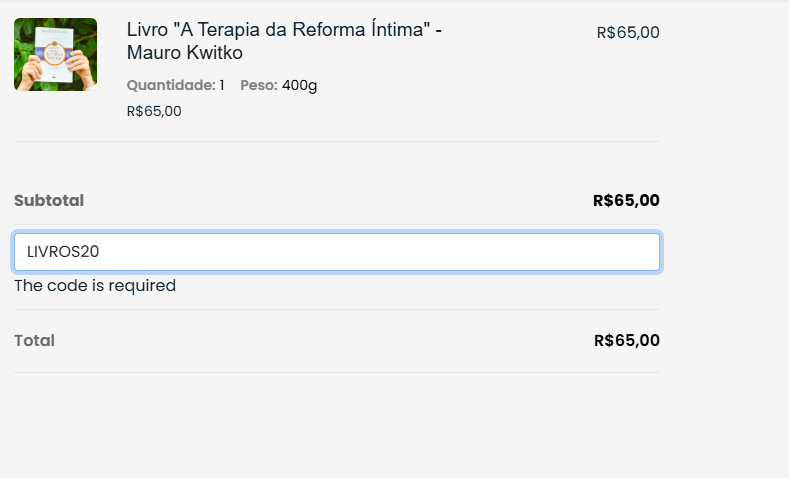Click the LIVROS20 text inside the coupon field

pos(63,252)
